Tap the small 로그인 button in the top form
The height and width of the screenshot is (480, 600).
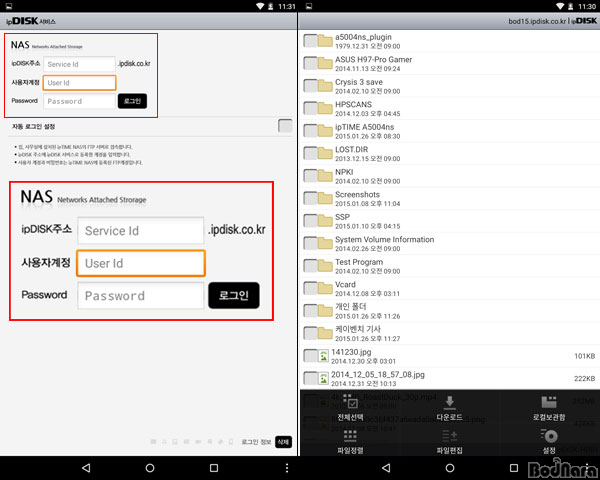[132, 101]
